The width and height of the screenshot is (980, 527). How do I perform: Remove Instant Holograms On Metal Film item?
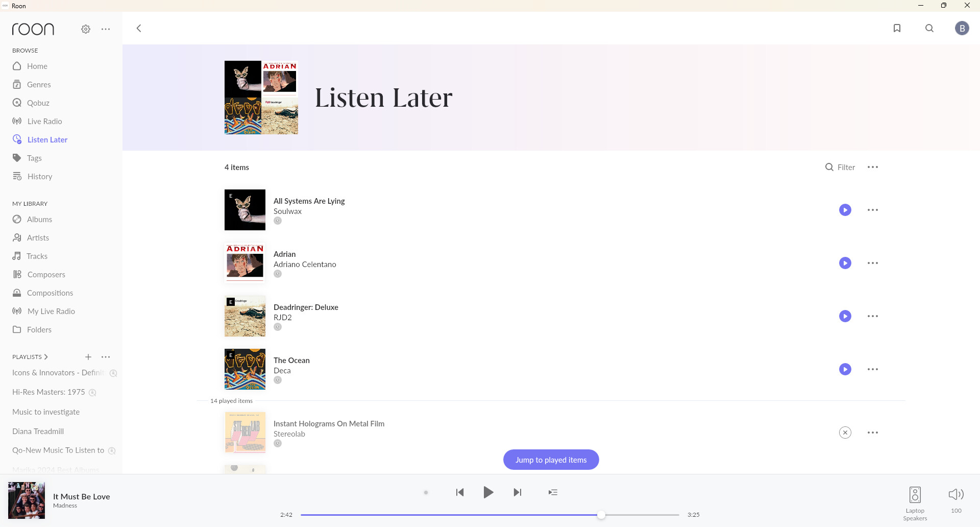click(845, 433)
